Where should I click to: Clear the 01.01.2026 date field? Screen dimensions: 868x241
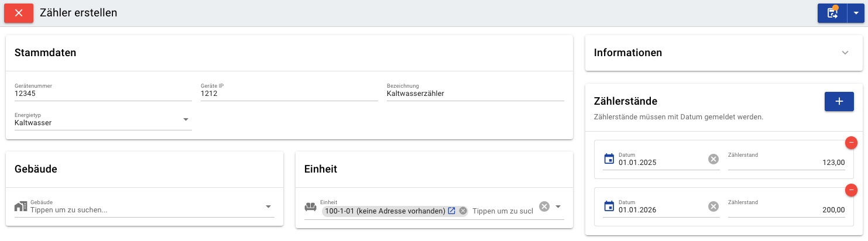click(x=713, y=206)
